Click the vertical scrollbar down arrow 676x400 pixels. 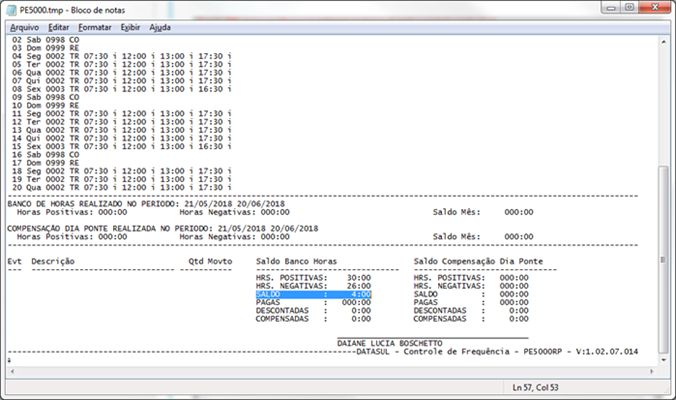[663, 360]
